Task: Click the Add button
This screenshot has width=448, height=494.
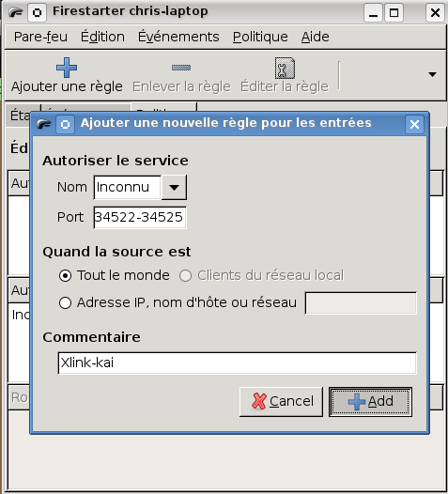Action: 370,402
